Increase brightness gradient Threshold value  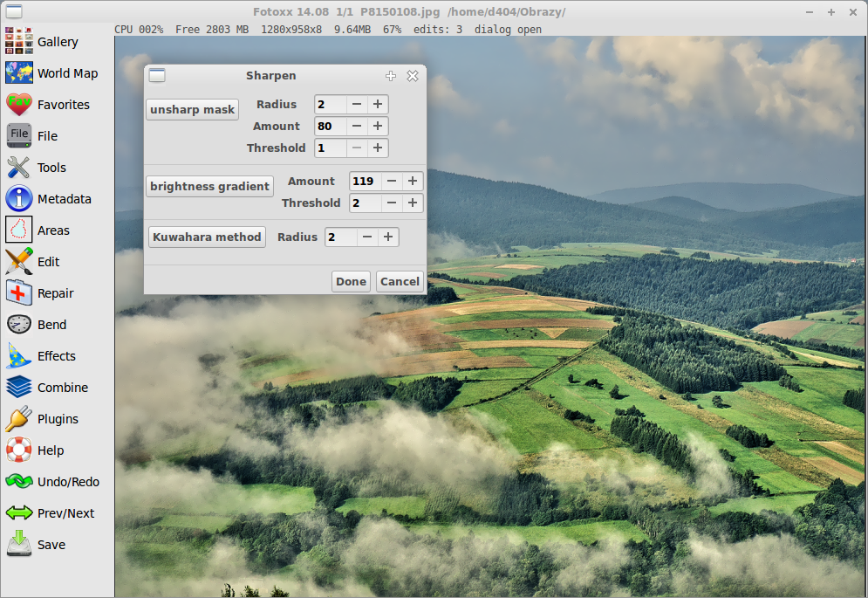(x=413, y=203)
